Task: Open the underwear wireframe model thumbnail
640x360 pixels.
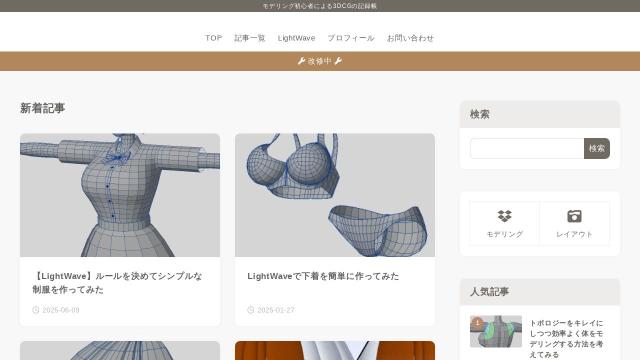Action: tap(335, 195)
